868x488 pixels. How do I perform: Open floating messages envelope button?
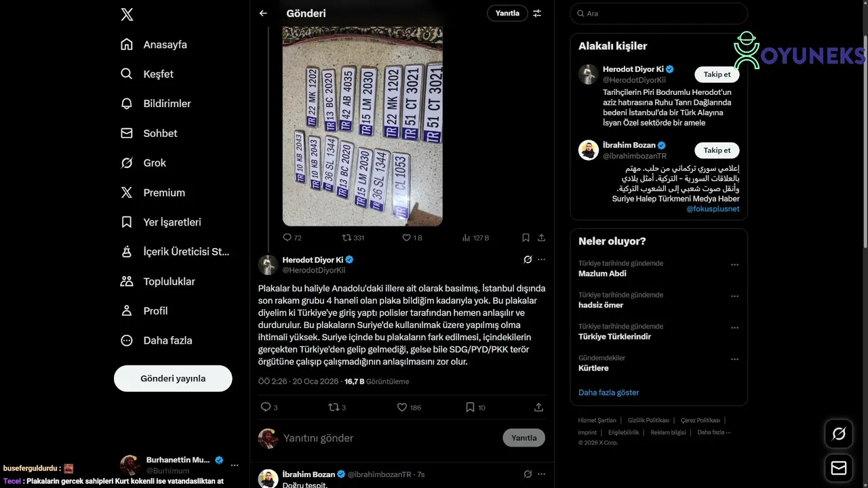click(x=839, y=468)
